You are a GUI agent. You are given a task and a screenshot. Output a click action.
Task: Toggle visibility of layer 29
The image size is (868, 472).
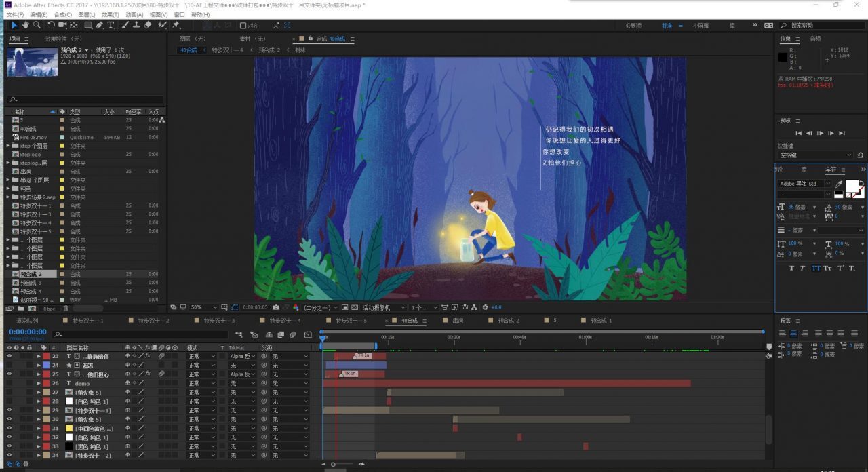[x=9, y=410]
